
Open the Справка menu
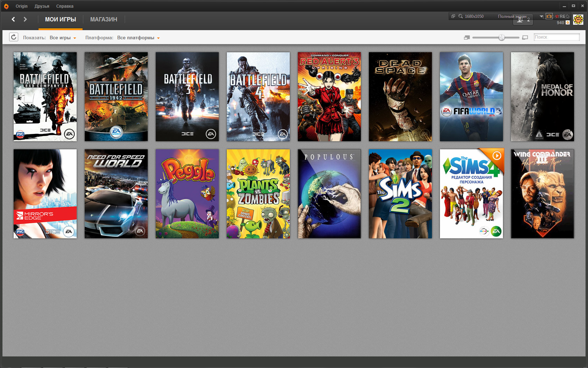click(x=65, y=6)
